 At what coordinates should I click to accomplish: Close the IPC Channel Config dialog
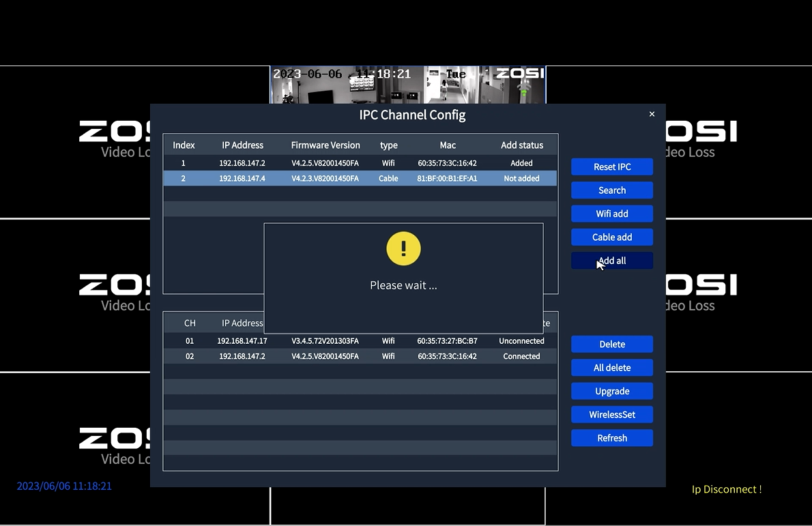coord(652,114)
